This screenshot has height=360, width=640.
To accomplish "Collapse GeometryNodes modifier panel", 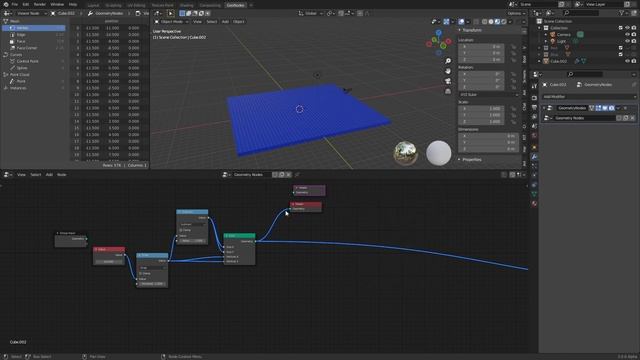I will (544, 108).
